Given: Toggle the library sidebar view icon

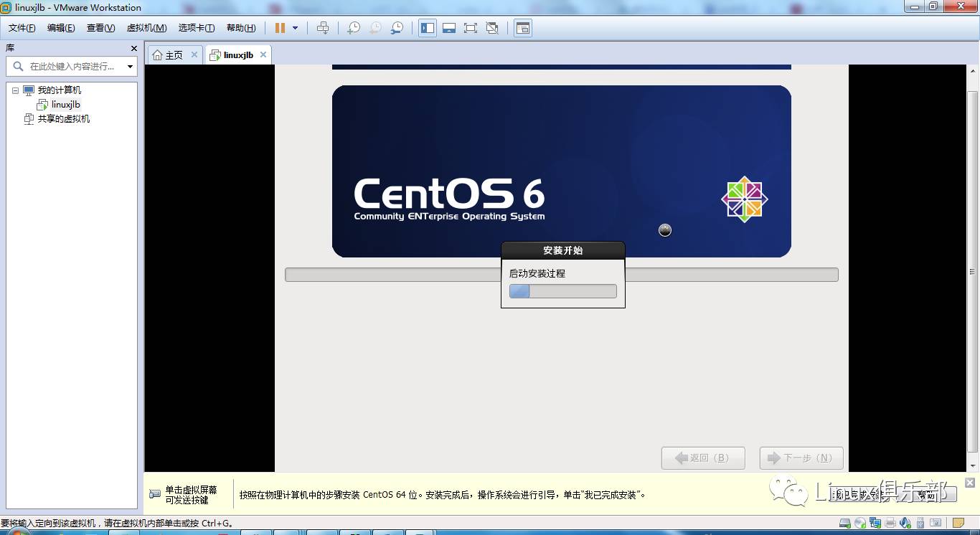Looking at the screenshot, I should [428, 28].
